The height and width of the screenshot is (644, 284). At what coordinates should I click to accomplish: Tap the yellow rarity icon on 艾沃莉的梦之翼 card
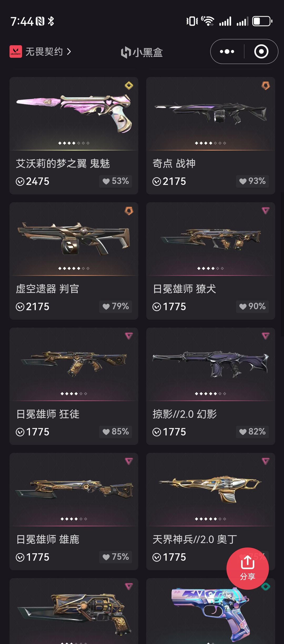(x=129, y=85)
